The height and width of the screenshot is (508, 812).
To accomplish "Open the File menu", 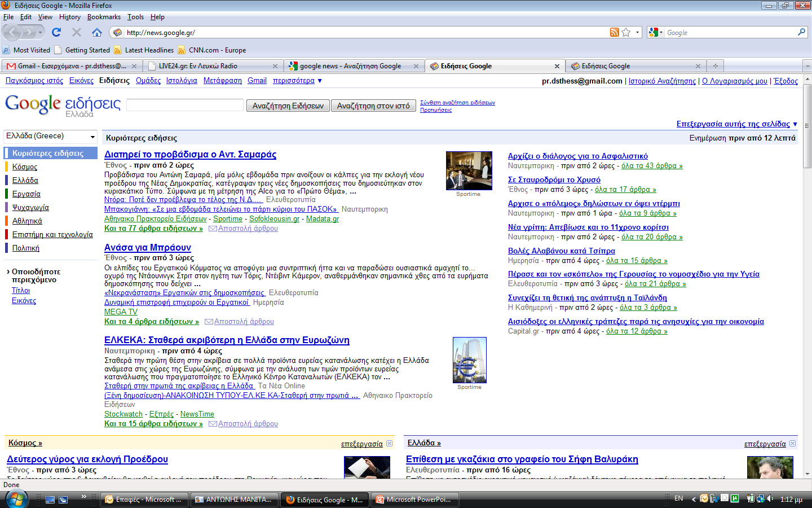I will [8, 17].
